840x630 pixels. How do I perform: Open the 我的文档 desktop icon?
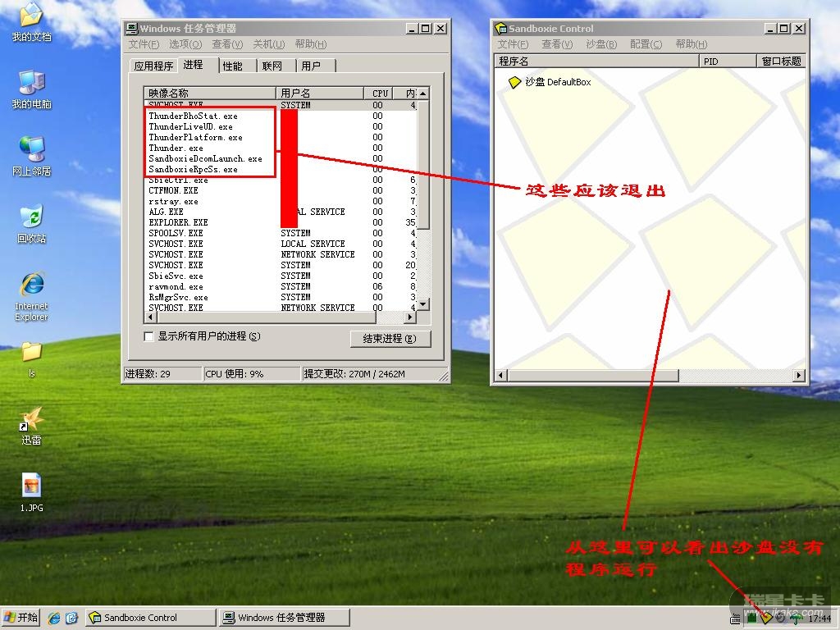(x=32, y=21)
